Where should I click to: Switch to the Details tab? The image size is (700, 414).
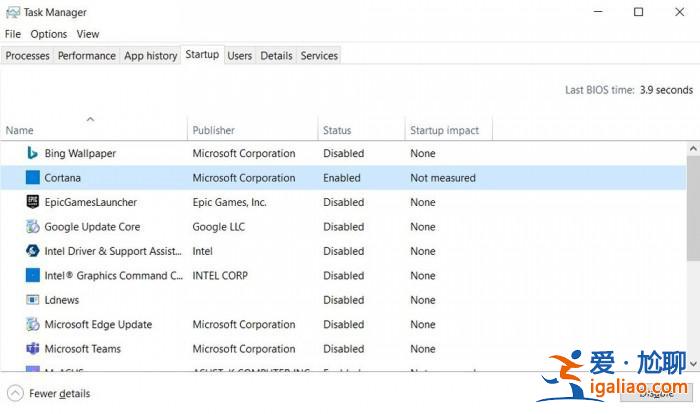coord(276,56)
